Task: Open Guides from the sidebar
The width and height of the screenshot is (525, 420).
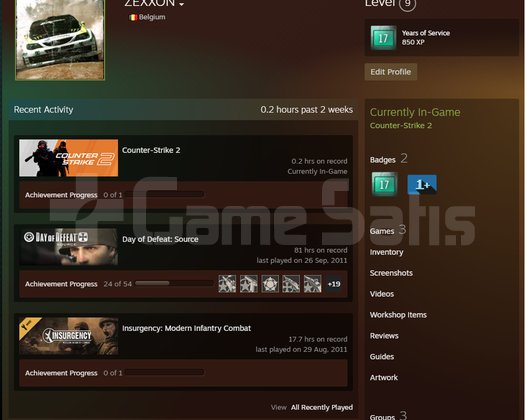Action: (x=382, y=357)
